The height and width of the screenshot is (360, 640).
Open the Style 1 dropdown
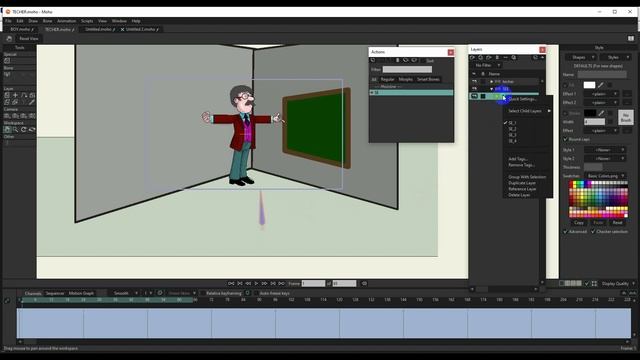[604, 150]
